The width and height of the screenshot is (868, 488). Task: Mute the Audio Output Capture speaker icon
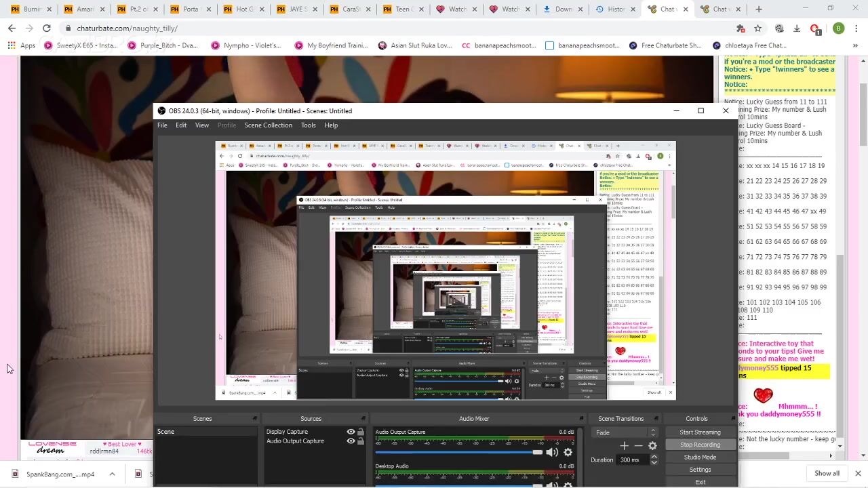(552, 453)
